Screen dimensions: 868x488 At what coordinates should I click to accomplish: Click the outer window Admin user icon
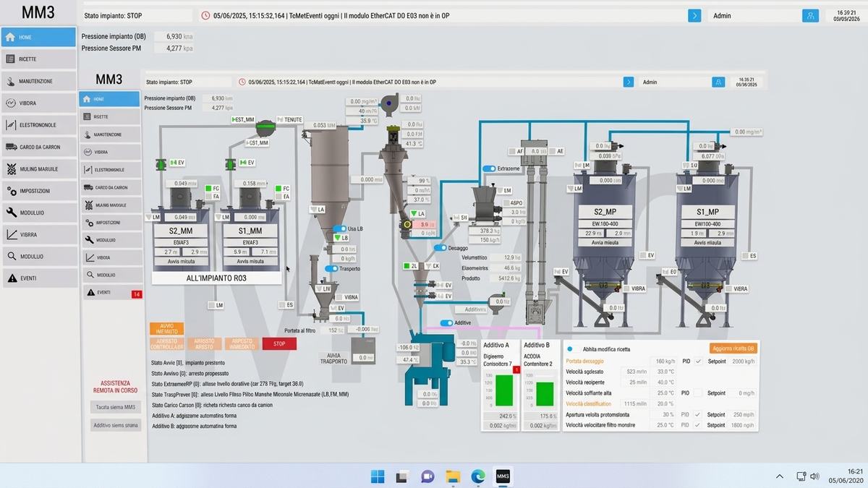811,15
